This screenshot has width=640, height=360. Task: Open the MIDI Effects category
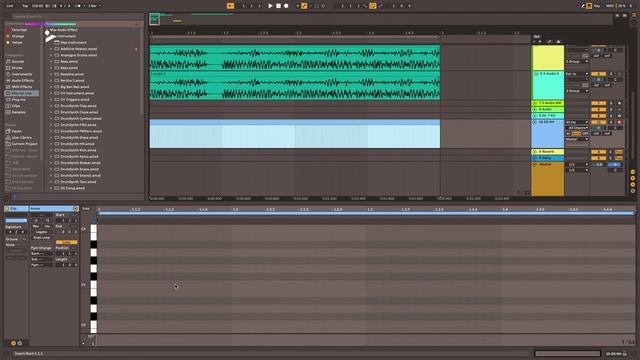22,87
